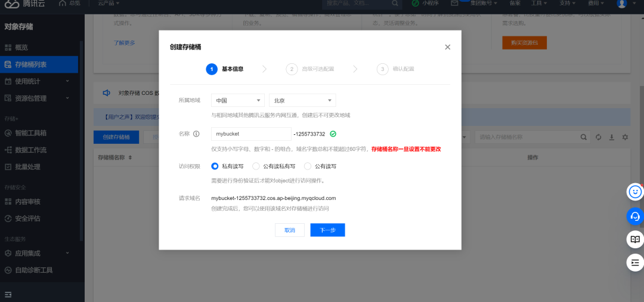Click the top search magnifier icon
644x302 pixels.
[395, 4]
